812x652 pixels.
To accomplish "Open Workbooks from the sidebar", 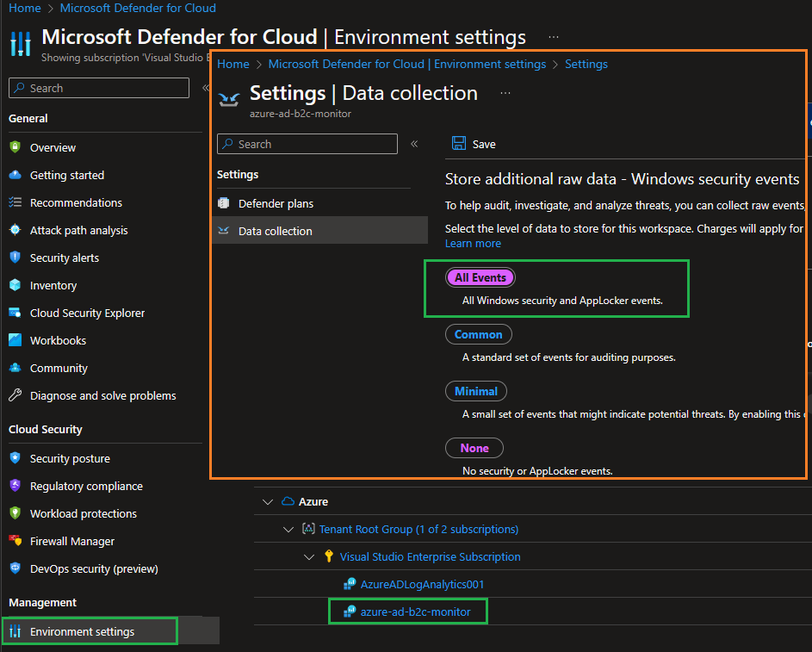I will point(56,340).
